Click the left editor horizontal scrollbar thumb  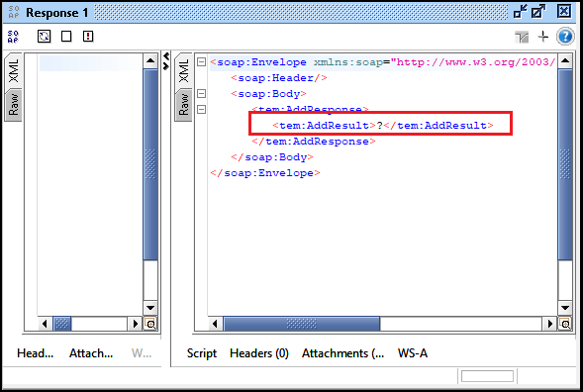coord(62,324)
